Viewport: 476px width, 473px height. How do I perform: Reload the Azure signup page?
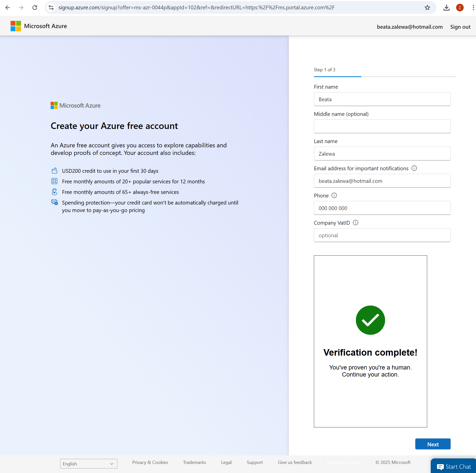point(35,8)
